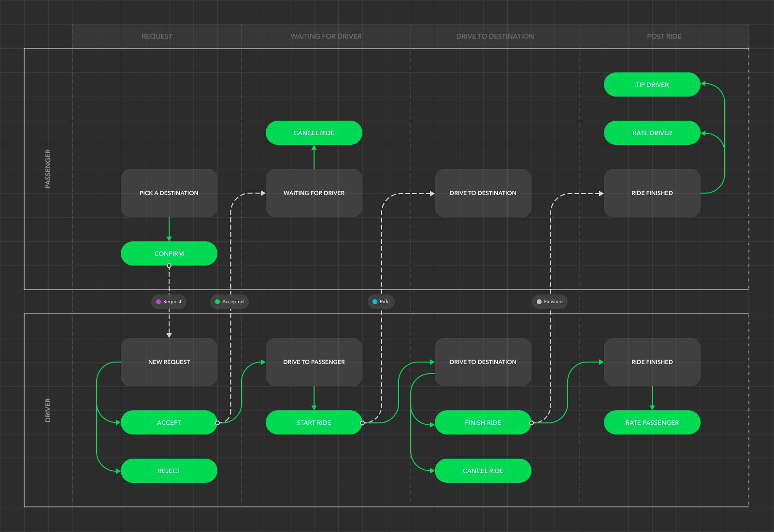Select the green Accepted event marker
Image resolution: width=774 pixels, height=532 pixels.
229,302
